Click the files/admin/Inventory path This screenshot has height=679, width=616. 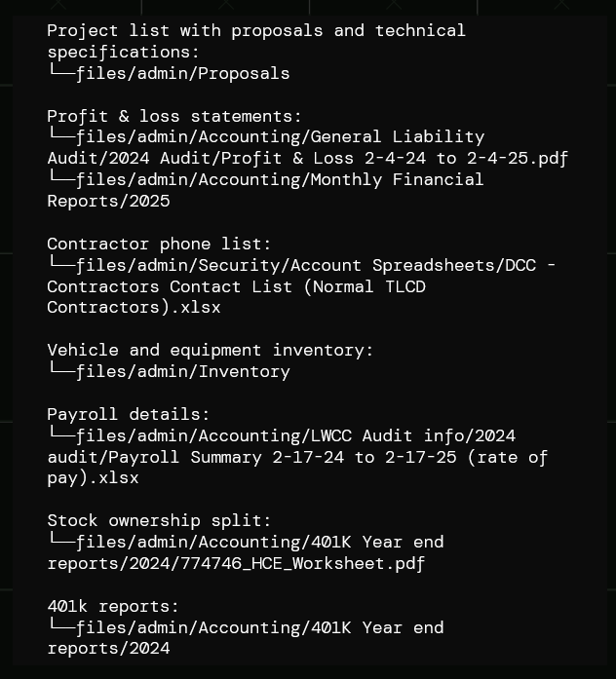(x=182, y=371)
